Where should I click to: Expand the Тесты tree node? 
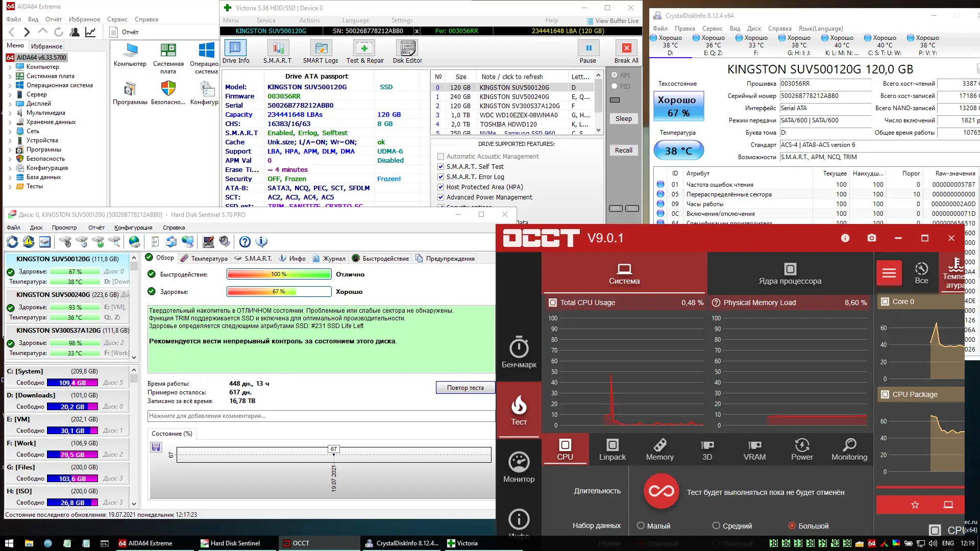[x=10, y=186]
